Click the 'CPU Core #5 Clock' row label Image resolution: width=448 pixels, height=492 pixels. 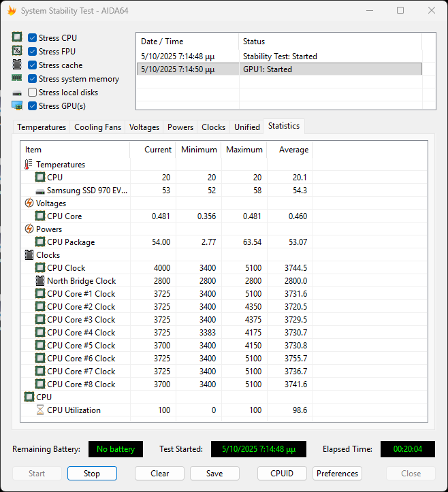tap(81, 345)
